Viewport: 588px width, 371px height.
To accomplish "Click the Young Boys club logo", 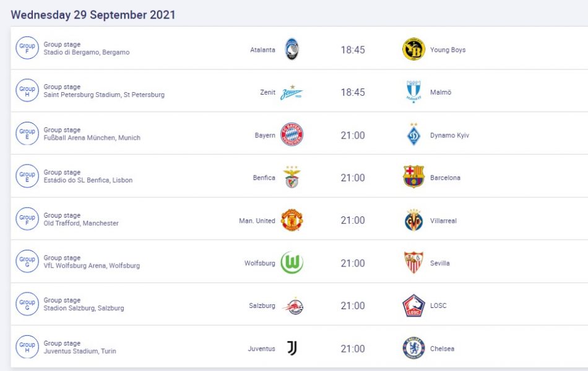I will tap(413, 49).
